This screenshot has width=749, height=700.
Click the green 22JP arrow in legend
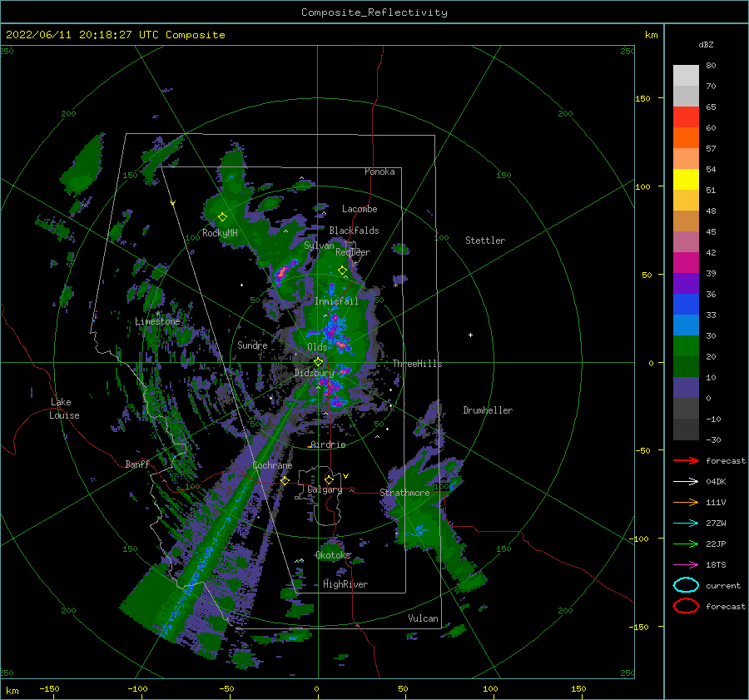click(x=686, y=544)
